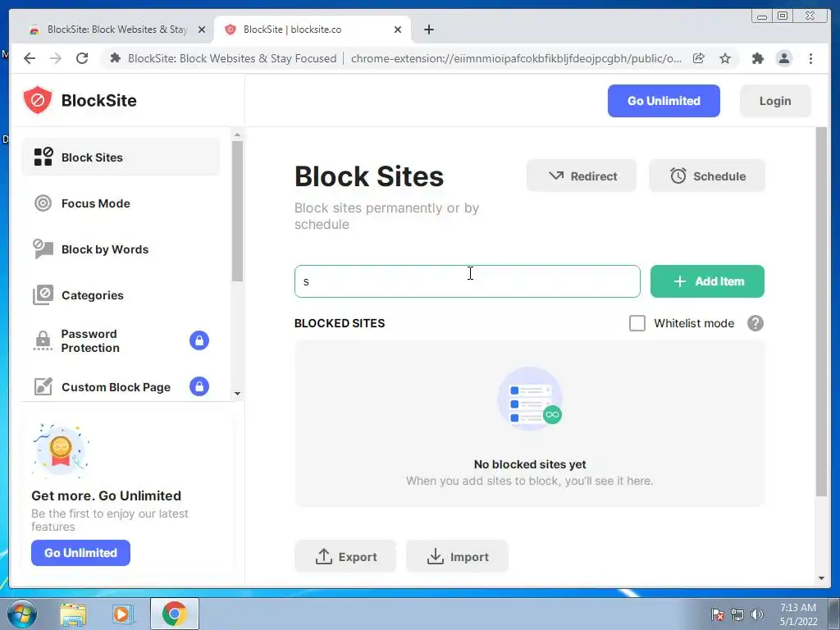Click the sidebar scroll down arrow

[x=237, y=394]
